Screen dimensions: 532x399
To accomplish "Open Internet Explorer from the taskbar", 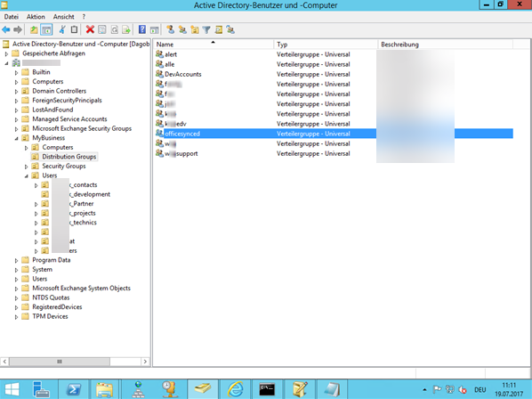I will (235, 389).
